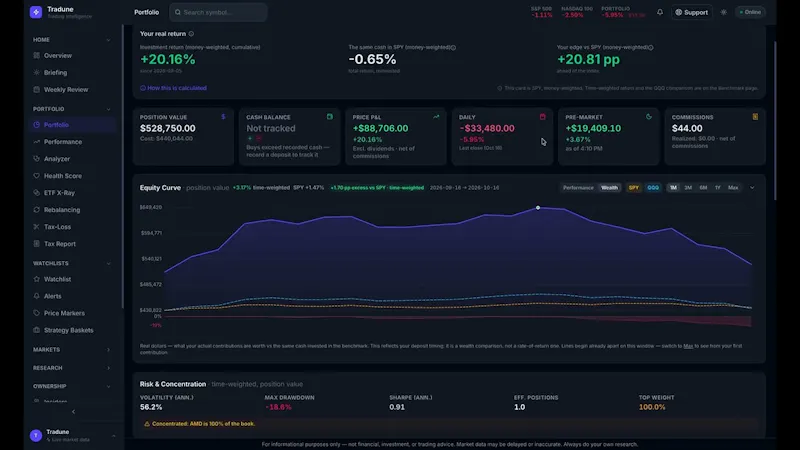
Task: Select Portfolio in the sidebar
Action: point(71,124)
